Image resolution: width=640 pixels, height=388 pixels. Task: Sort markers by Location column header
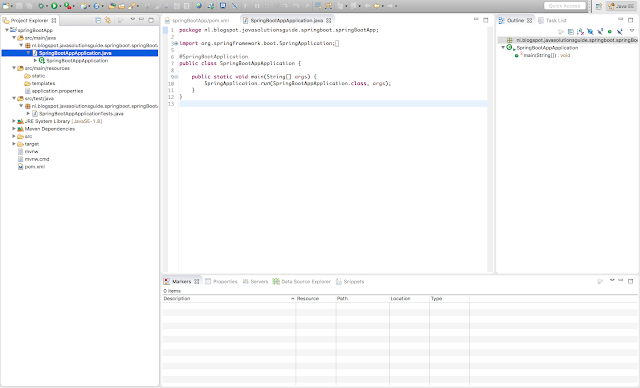coord(409,299)
